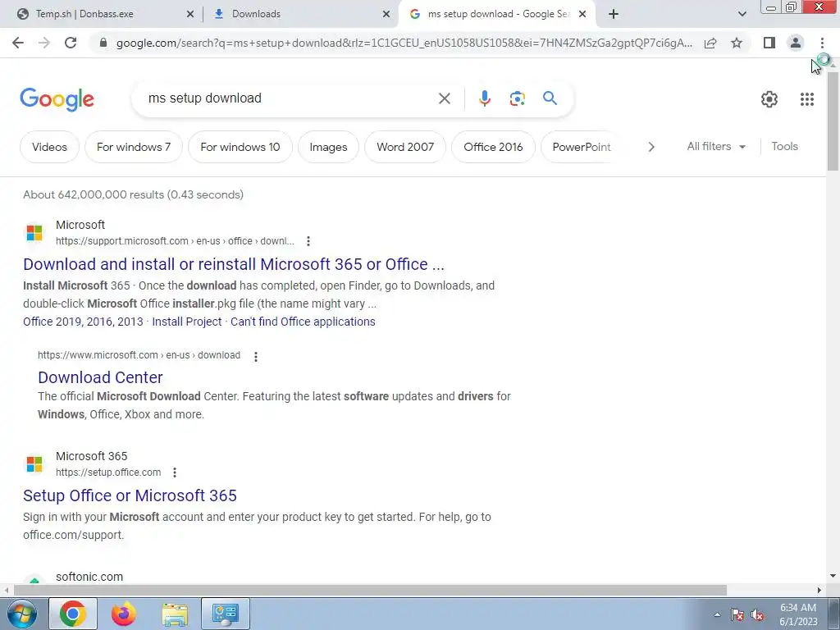Image resolution: width=840 pixels, height=630 pixels.
Task: Open the Chrome profile menu
Action: (796, 43)
